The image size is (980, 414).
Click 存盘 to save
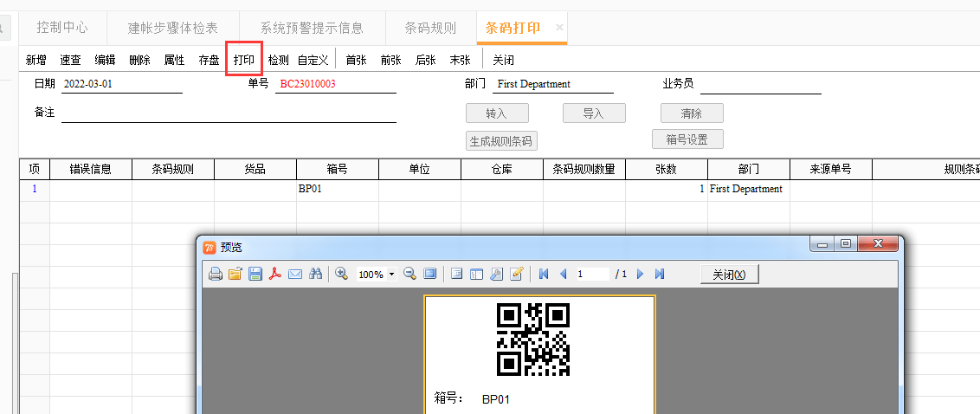209,60
